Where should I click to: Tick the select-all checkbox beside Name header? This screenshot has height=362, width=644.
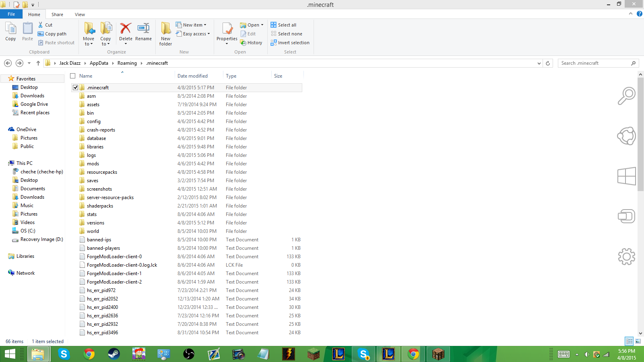point(73,76)
